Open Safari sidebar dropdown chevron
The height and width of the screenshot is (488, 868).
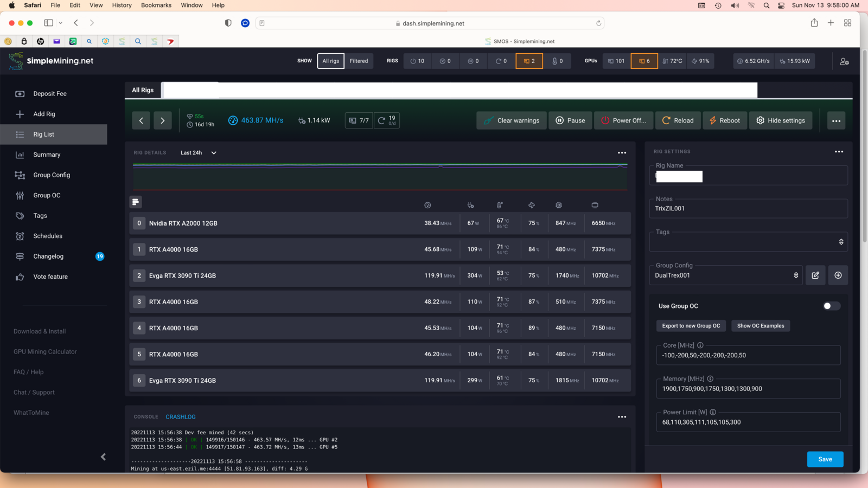60,23
